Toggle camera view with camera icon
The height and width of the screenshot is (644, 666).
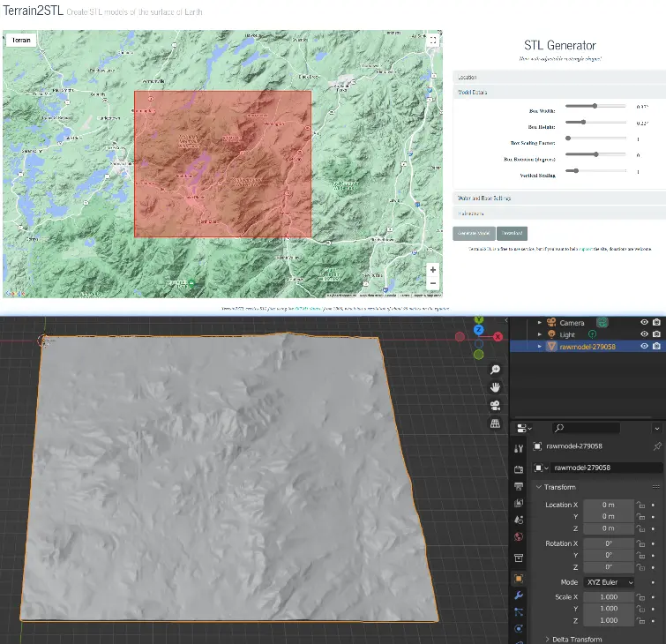coord(495,405)
